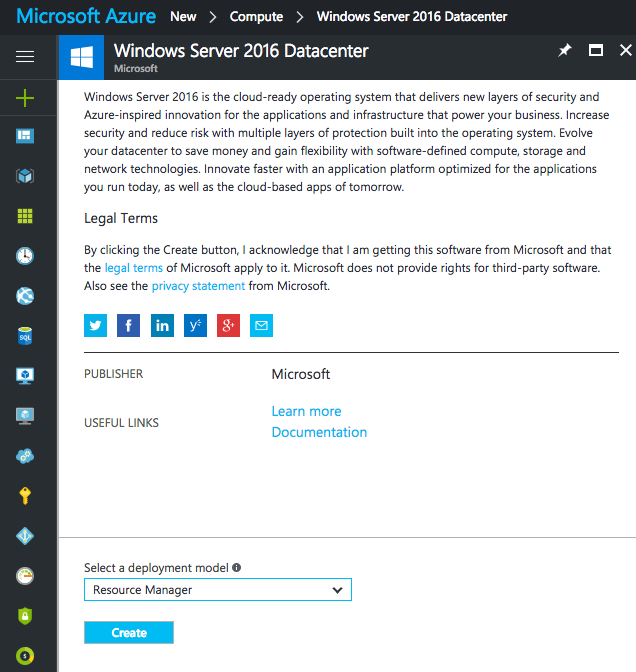Click the Create button
Viewport: 636px width, 672px height.
tap(129, 633)
